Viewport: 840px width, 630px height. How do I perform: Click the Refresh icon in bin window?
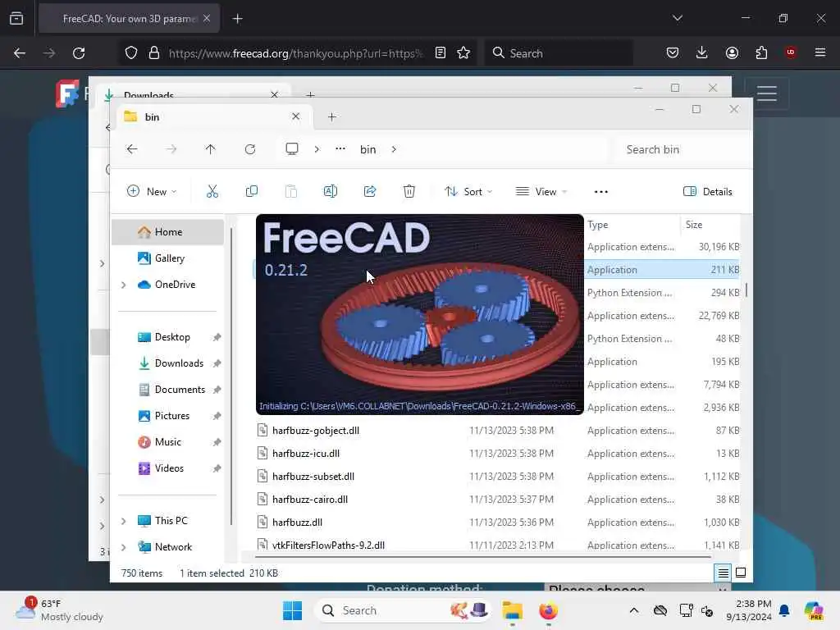(x=249, y=149)
